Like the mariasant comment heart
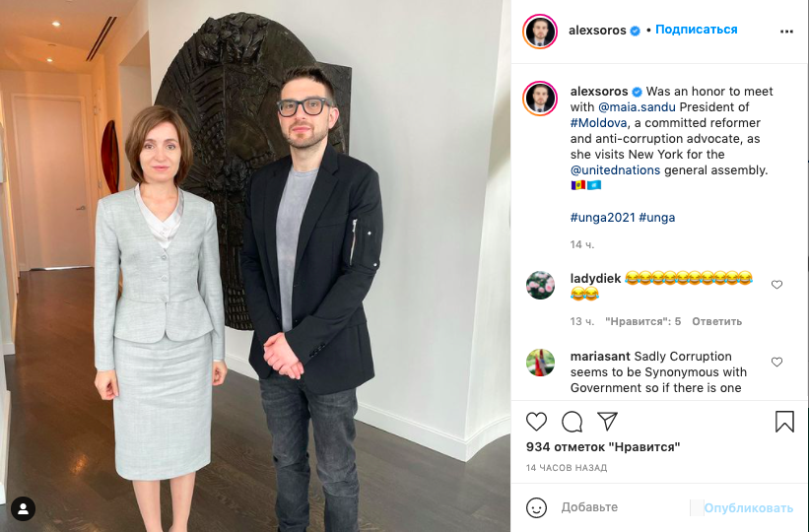 [776, 362]
